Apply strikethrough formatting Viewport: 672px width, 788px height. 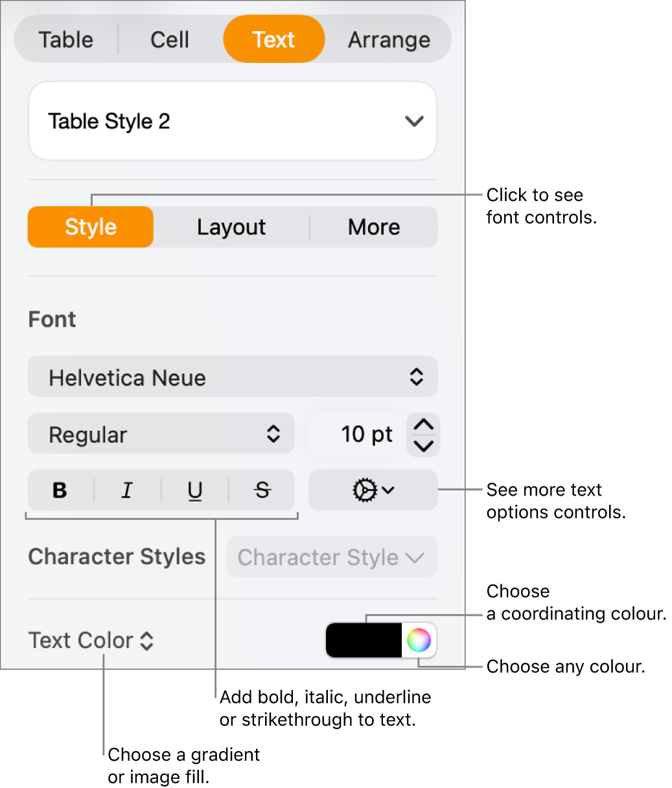262,491
